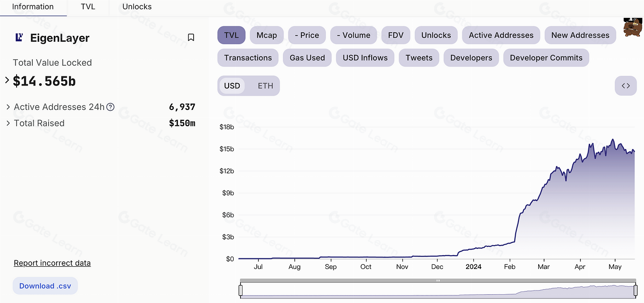Screen dimensions: 644x303
Task: Open the Report incorrect data link
Action: tap(52, 263)
